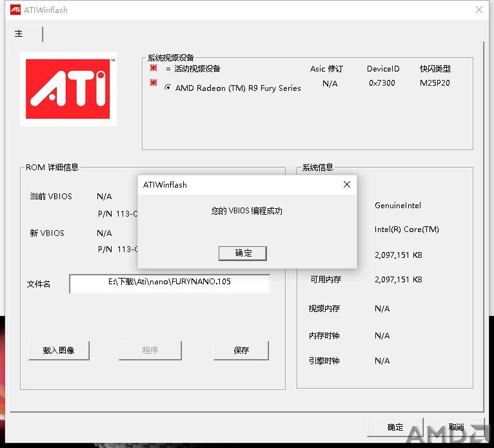The image size is (494, 448).
Task: Click the DeviceID column header
Action: [383, 68]
